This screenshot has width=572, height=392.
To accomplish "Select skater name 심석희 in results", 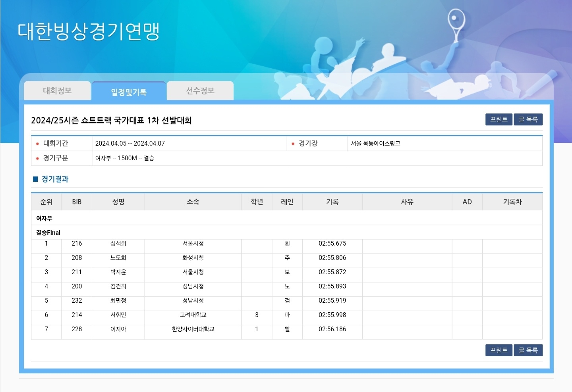I will point(118,244).
